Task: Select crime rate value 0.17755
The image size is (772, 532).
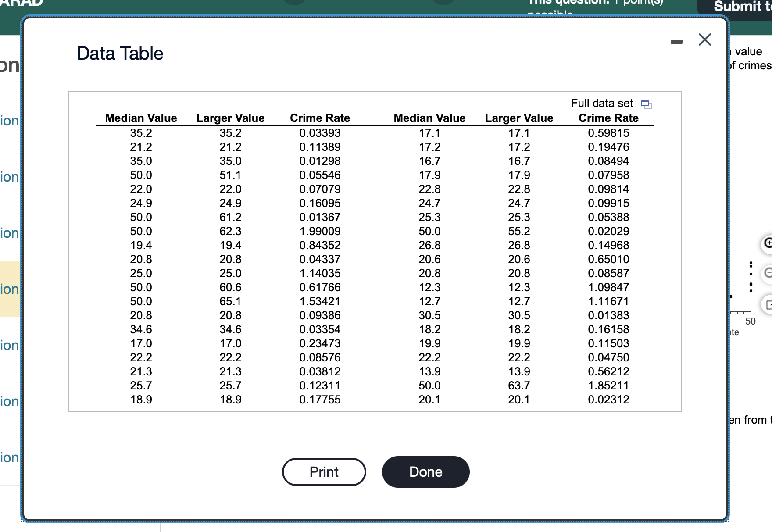Action: (320, 400)
